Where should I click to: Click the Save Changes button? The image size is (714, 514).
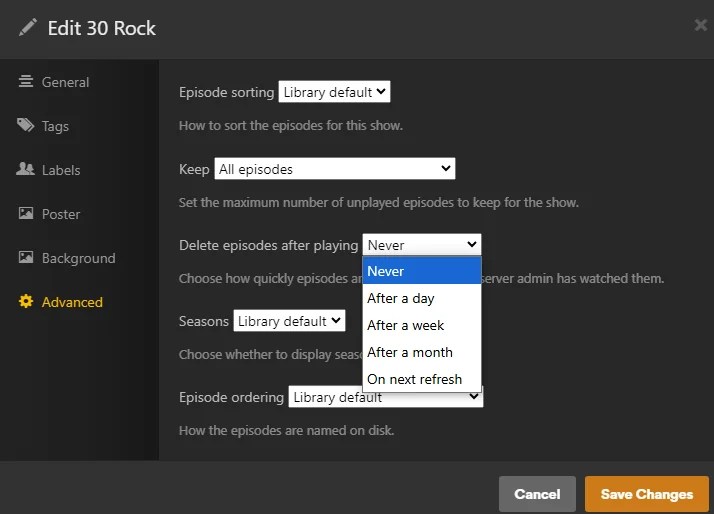pyautogui.click(x=647, y=494)
